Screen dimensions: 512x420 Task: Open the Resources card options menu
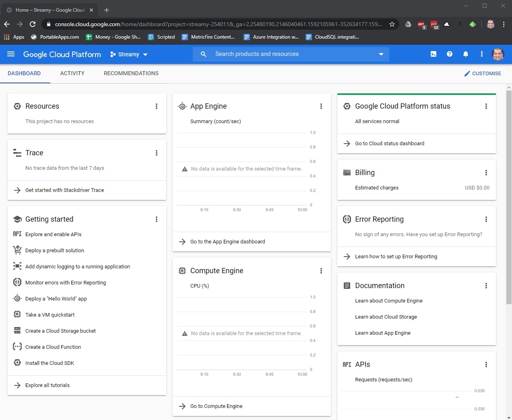(x=157, y=106)
